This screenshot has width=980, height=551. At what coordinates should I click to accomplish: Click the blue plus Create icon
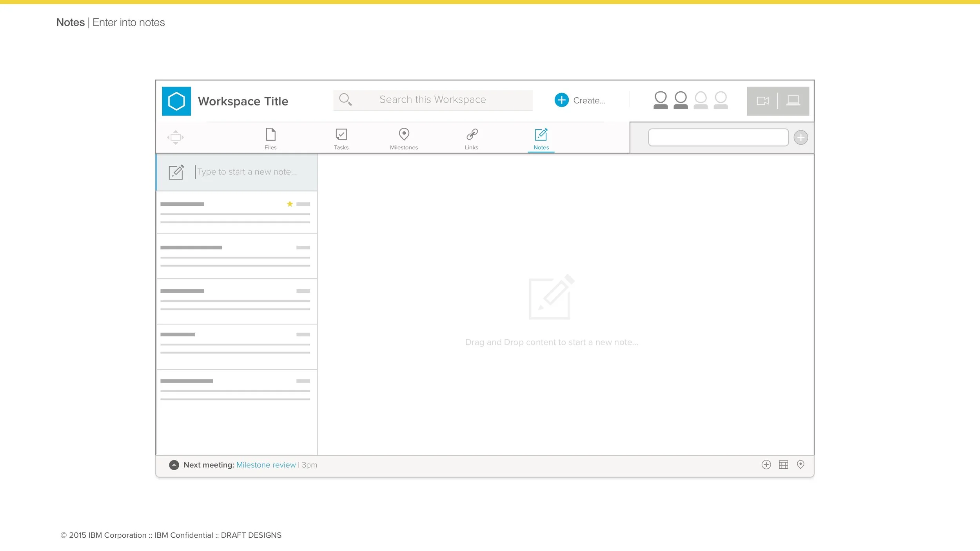click(x=561, y=100)
